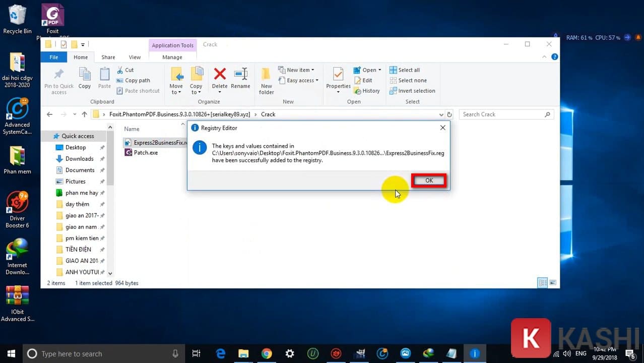Click inside the Search Crack field
This screenshot has height=363, width=644.
point(504,114)
